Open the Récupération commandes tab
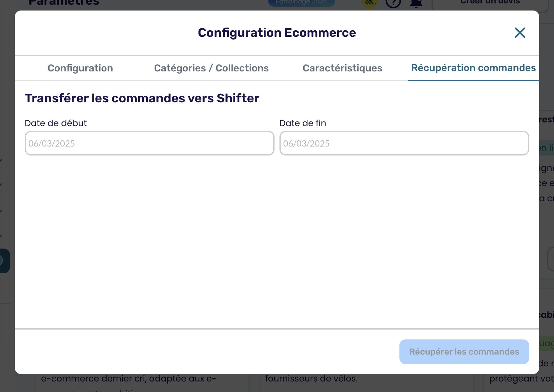Viewport: 554px width, 392px height. click(473, 68)
